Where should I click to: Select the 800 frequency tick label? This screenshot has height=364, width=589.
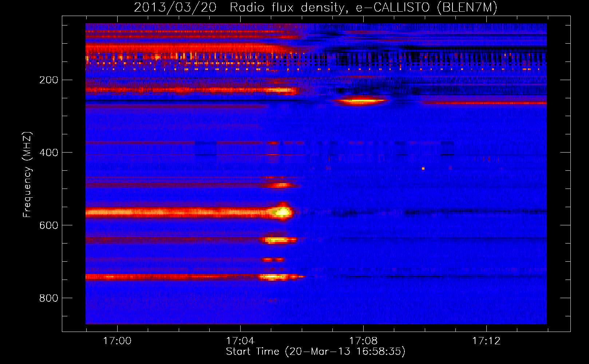(49, 298)
